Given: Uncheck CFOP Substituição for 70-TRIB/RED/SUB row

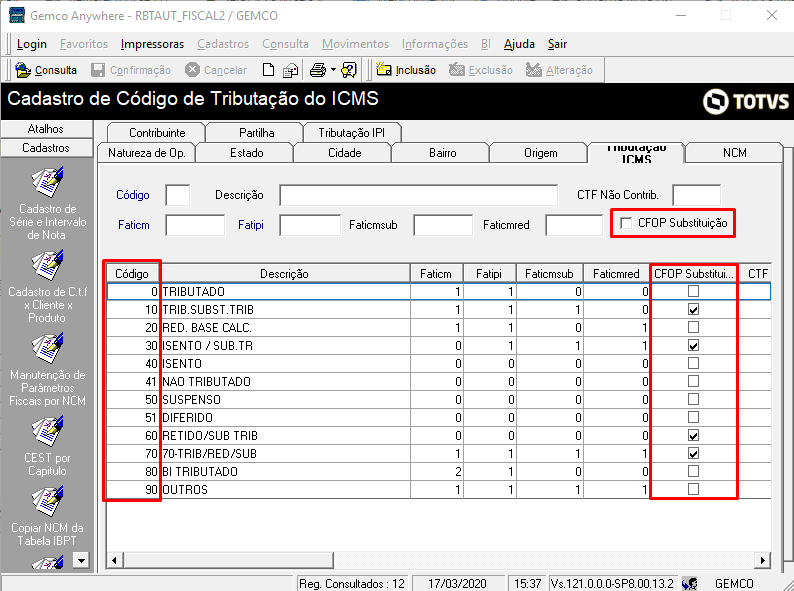Looking at the screenshot, I should tap(693, 453).
